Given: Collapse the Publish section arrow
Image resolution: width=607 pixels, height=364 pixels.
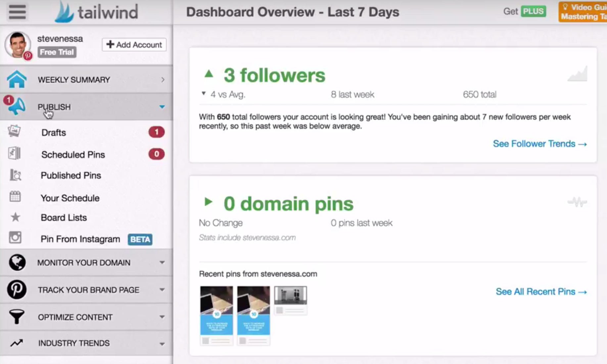Looking at the screenshot, I should coord(162,107).
